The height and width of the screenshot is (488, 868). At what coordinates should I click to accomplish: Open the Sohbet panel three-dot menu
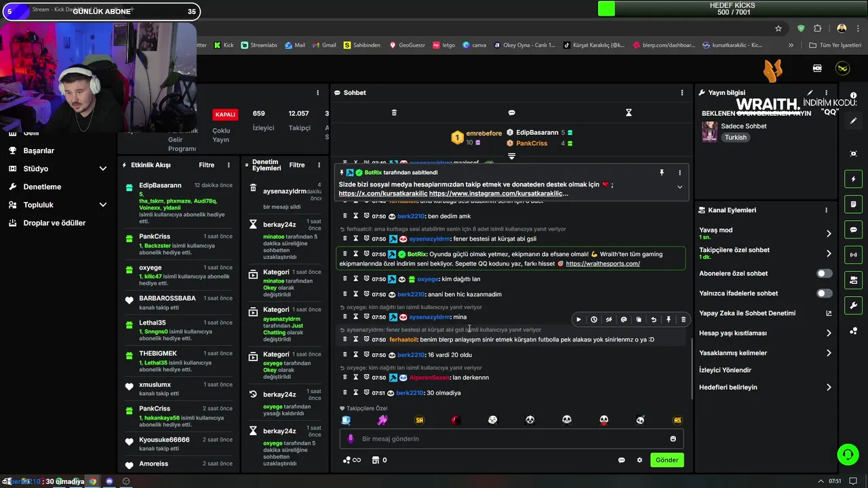(x=682, y=93)
